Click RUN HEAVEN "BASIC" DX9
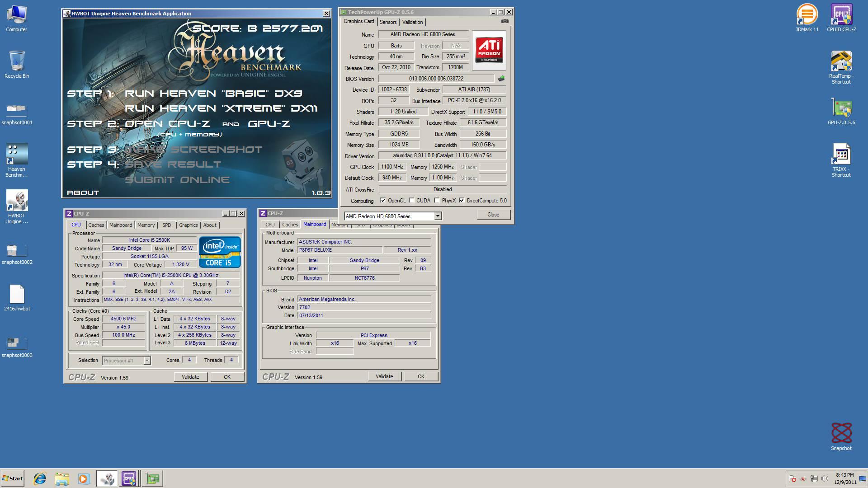868x488 pixels. 213,94
